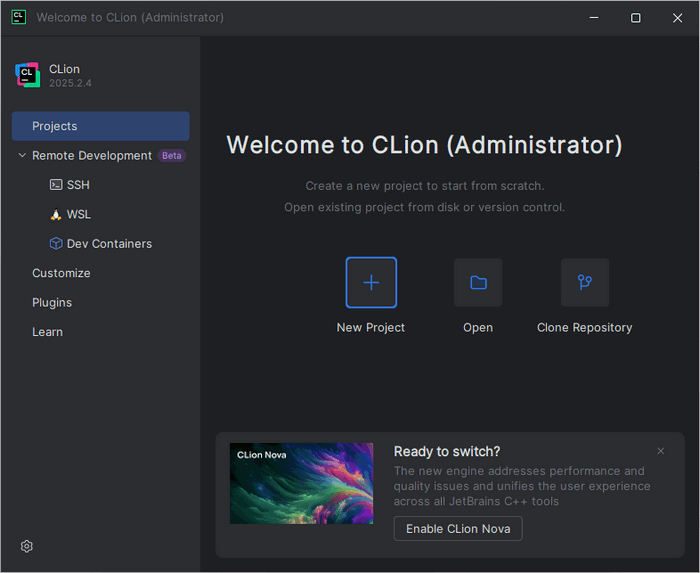Click the WSL penguin icon
This screenshot has height=573, width=700.
pyautogui.click(x=56, y=214)
